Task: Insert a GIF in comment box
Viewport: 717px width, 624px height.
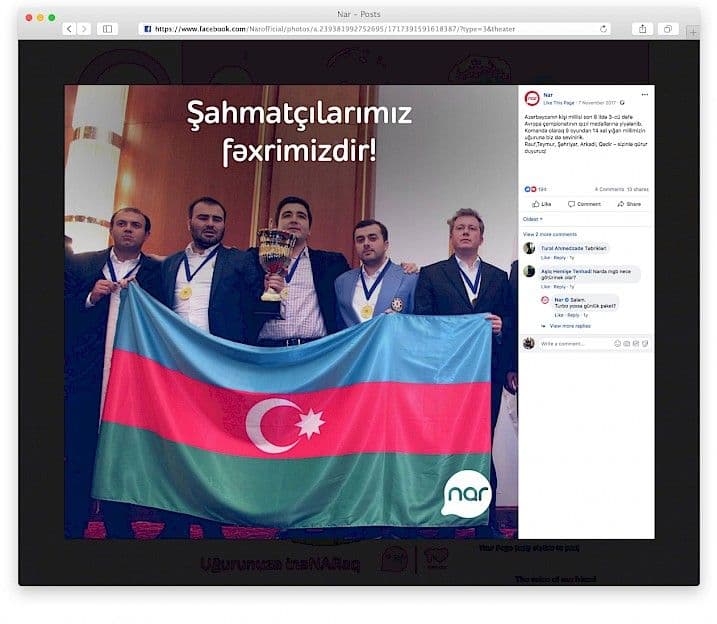Action: [636, 343]
